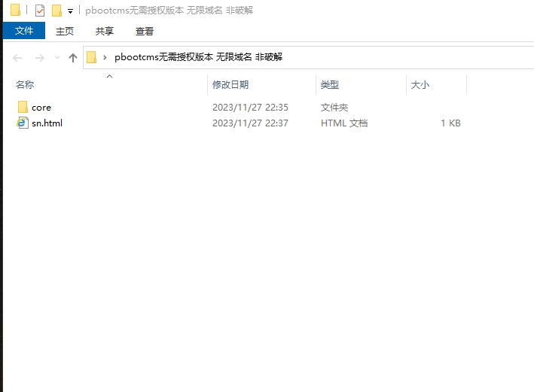Open the 文件 ribbon tab

tap(24, 31)
